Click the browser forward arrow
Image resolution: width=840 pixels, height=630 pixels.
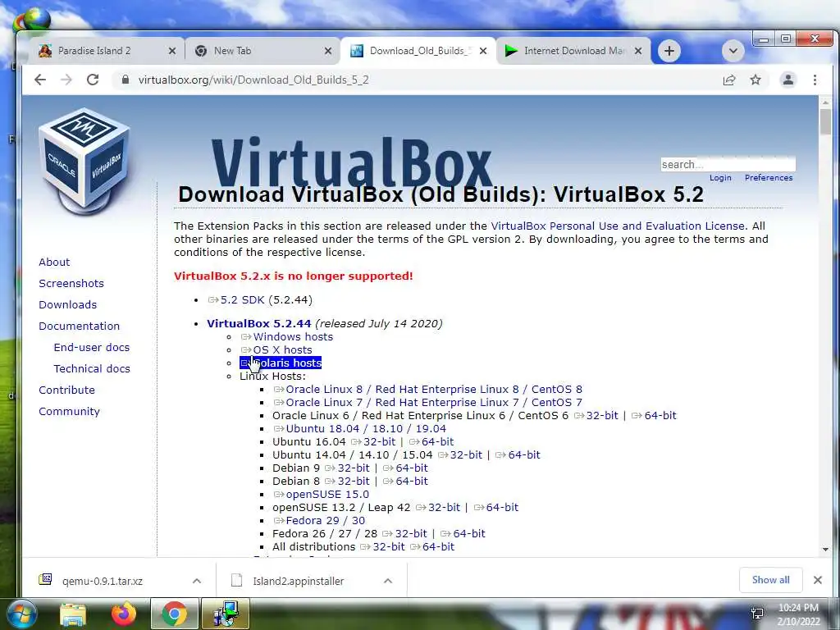[66, 80]
